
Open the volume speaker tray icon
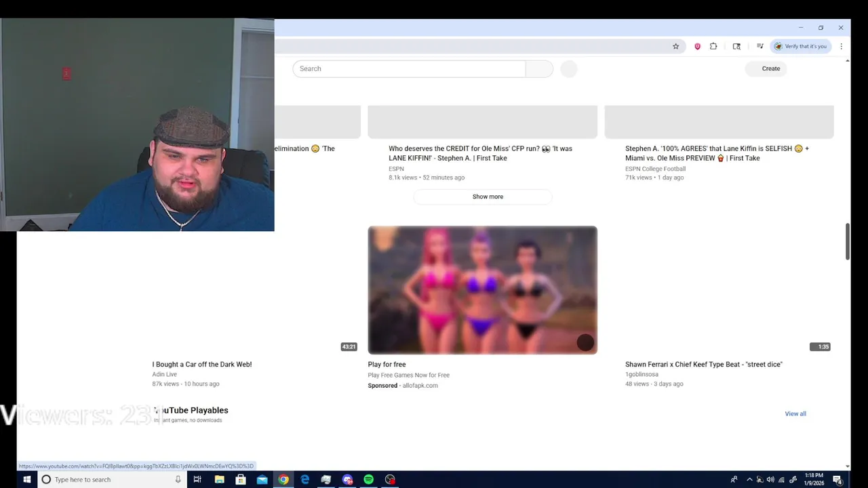click(x=770, y=479)
